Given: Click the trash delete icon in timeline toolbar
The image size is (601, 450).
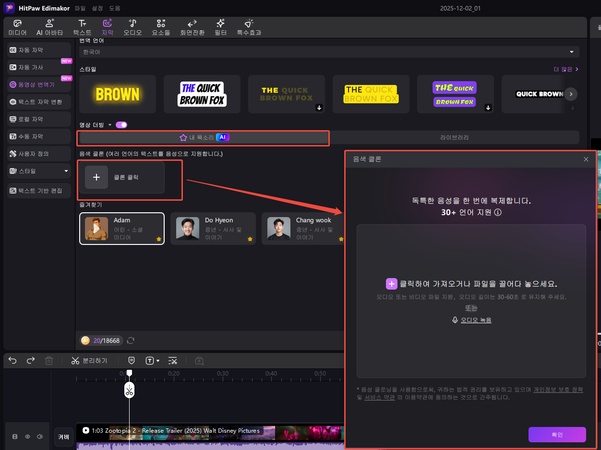Looking at the screenshot, I should (x=49, y=361).
